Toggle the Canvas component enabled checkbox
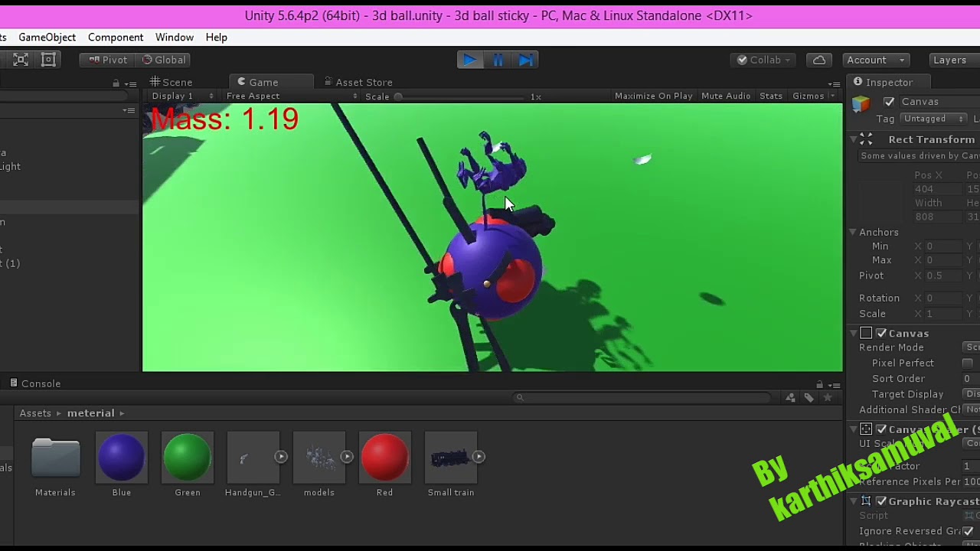980x551 pixels. [881, 333]
